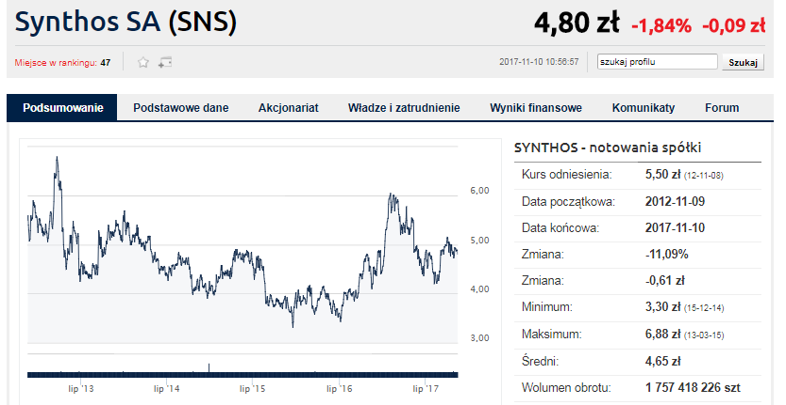Click the 6,00 price axis label
786x405 pixels.
coord(480,191)
